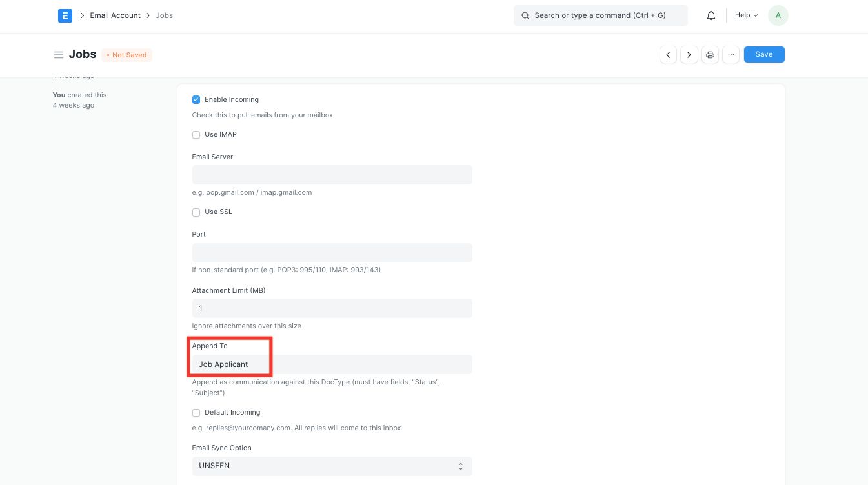
Task: Navigate to Email Account breadcrumb
Action: tap(115, 15)
